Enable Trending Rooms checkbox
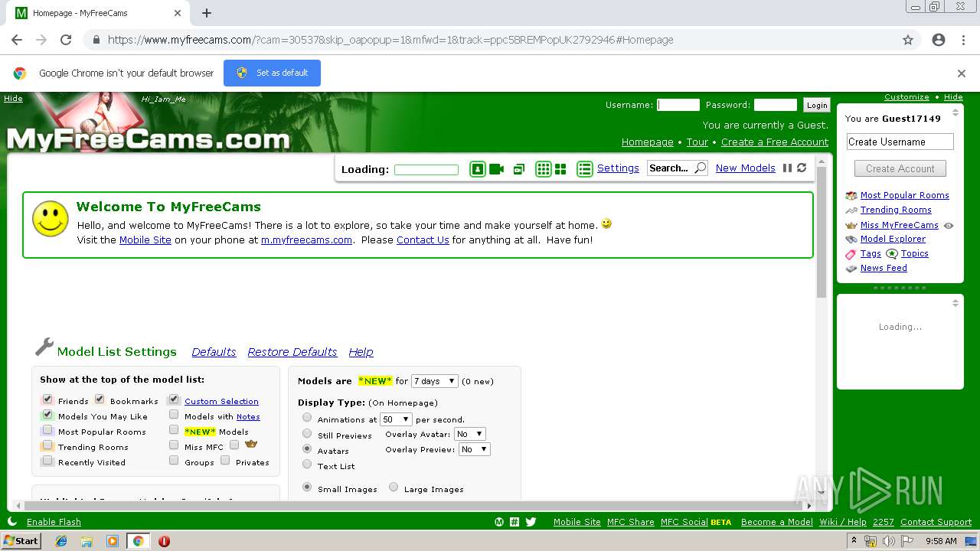 (x=47, y=445)
